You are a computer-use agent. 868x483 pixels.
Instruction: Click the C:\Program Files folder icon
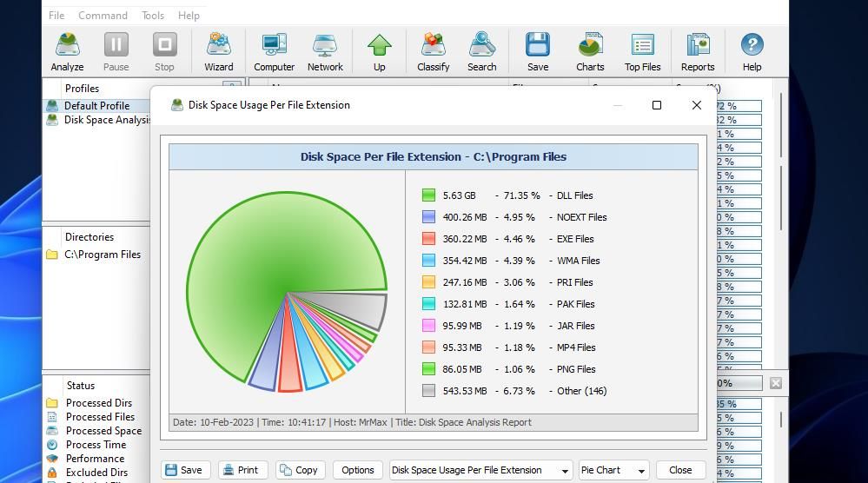(52, 255)
